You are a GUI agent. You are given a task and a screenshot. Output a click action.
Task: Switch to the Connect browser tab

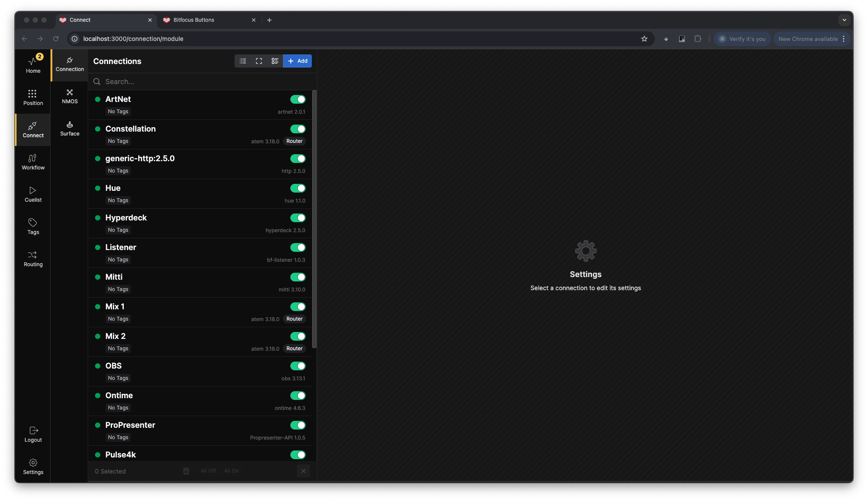click(106, 20)
